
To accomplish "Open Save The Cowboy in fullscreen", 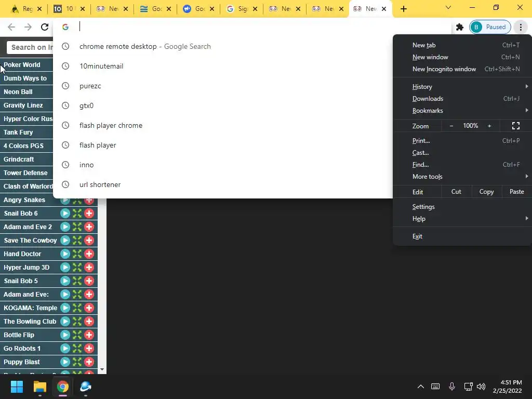I will pyautogui.click(x=77, y=241).
